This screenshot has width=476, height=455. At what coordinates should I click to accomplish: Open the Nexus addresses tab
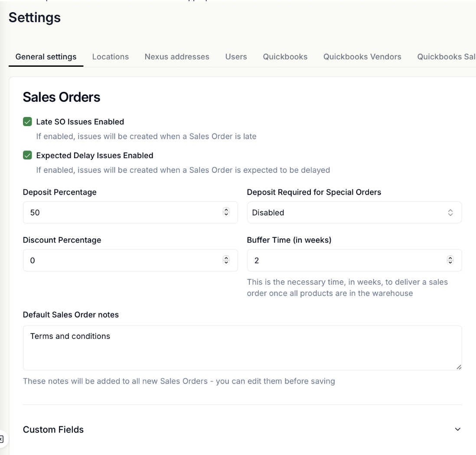pyautogui.click(x=177, y=57)
